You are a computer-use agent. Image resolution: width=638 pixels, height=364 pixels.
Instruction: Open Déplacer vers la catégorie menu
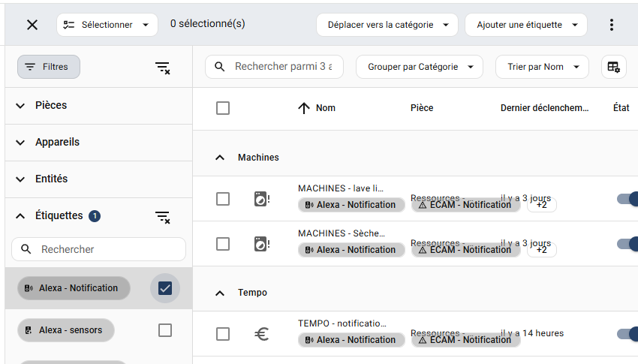387,25
